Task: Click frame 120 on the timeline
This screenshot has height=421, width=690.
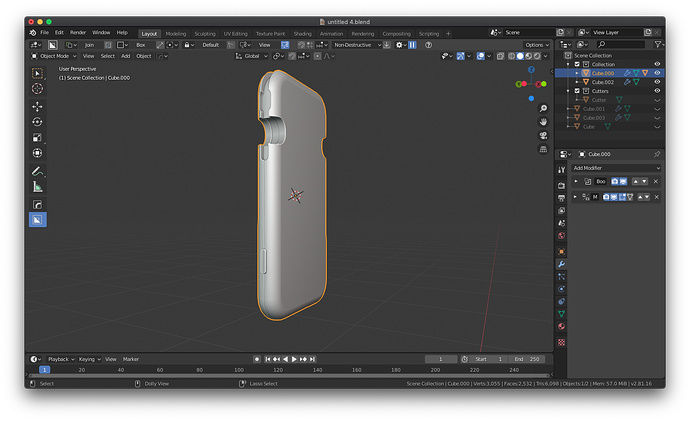Action: point(278,370)
